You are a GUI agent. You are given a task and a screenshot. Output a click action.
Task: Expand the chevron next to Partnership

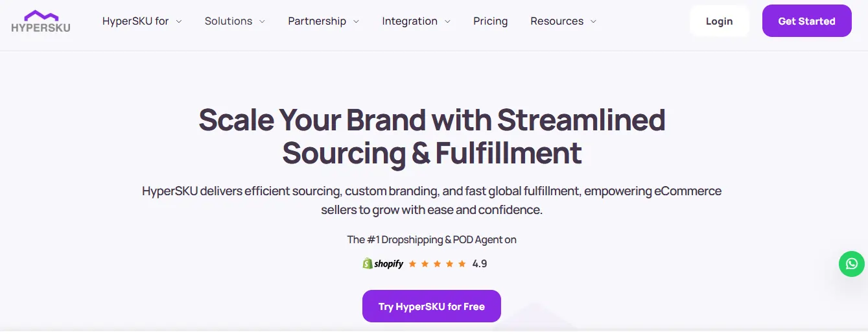[x=356, y=21]
